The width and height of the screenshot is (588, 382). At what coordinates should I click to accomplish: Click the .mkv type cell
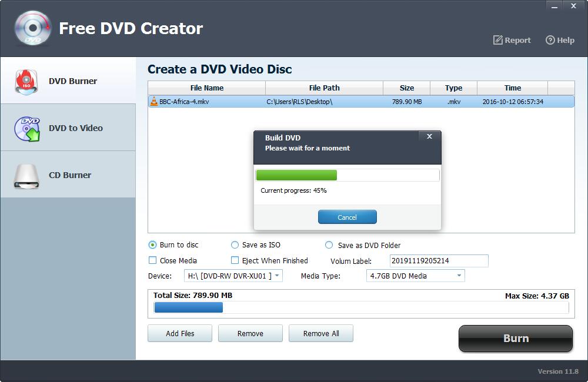coord(454,102)
